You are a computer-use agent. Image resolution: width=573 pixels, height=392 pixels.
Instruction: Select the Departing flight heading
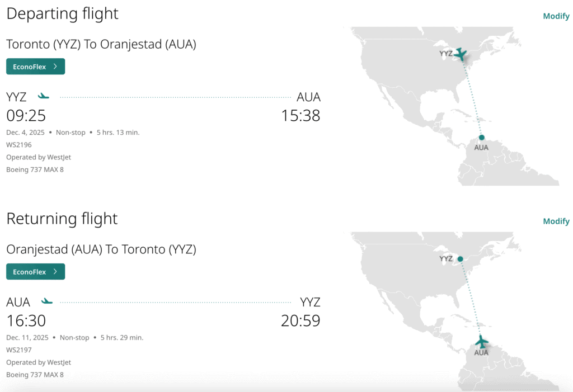[x=62, y=14]
